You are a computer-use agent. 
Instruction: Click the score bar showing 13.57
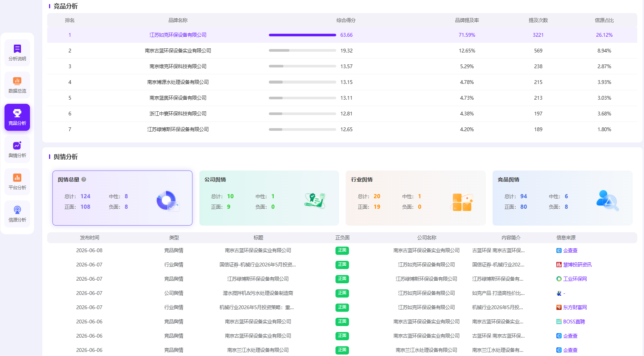pos(303,66)
